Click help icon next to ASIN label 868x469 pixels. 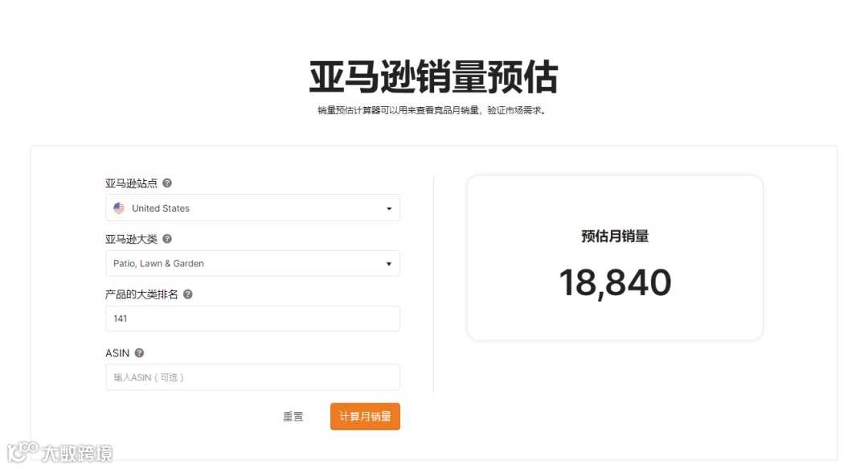coord(140,352)
